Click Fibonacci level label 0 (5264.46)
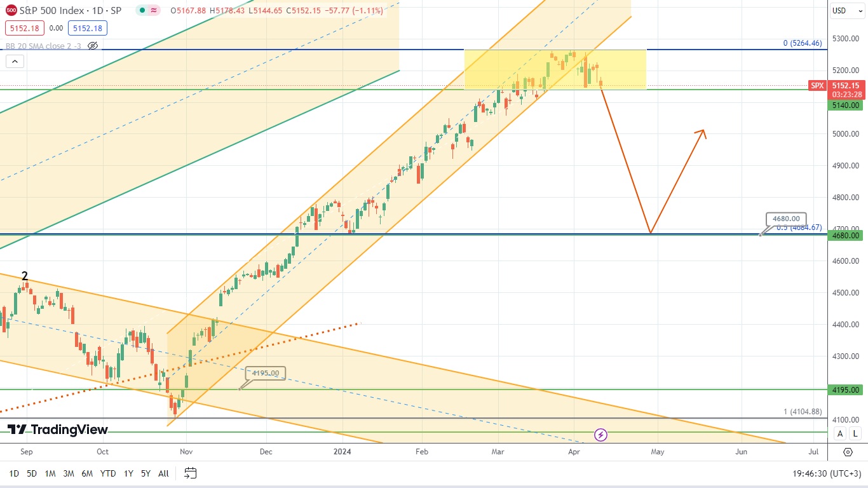Image resolution: width=868 pixels, height=488 pixels. [803, 43]
